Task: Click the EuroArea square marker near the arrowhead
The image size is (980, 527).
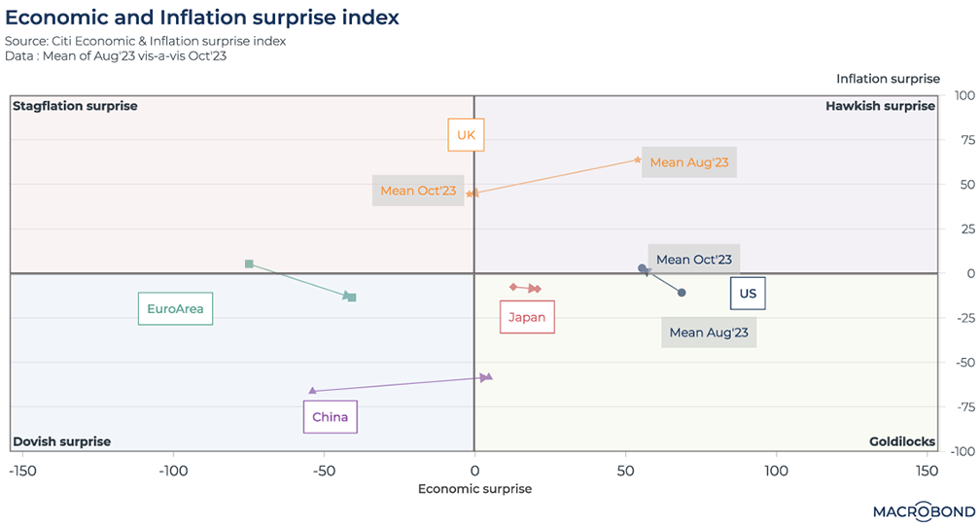Action: [351, 297]
